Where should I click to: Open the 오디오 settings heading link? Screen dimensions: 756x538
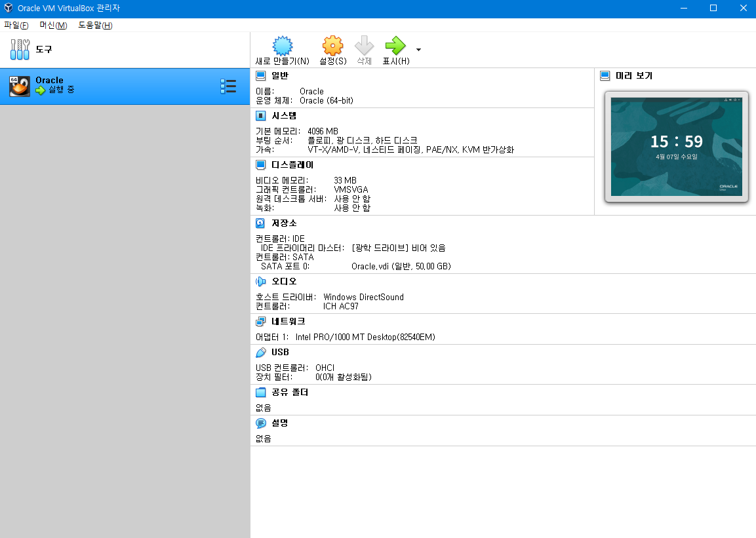point(284,281)
